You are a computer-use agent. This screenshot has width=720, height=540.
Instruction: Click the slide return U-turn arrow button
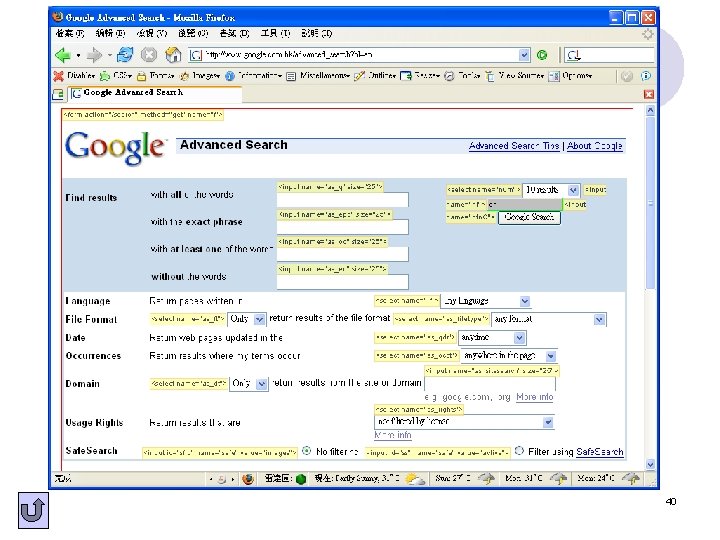pyautogui.click(x=34, y=511)
